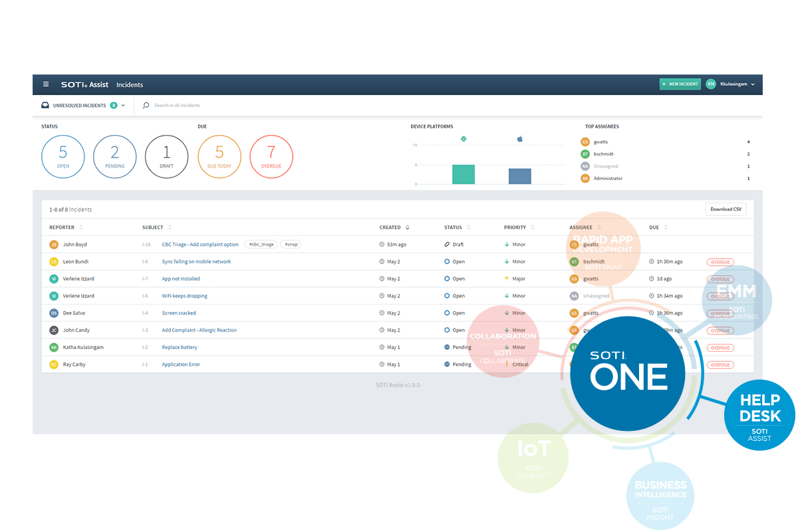Click the Major priority up-arrow icon
The image size is (798, 532).
click(507, 279)
